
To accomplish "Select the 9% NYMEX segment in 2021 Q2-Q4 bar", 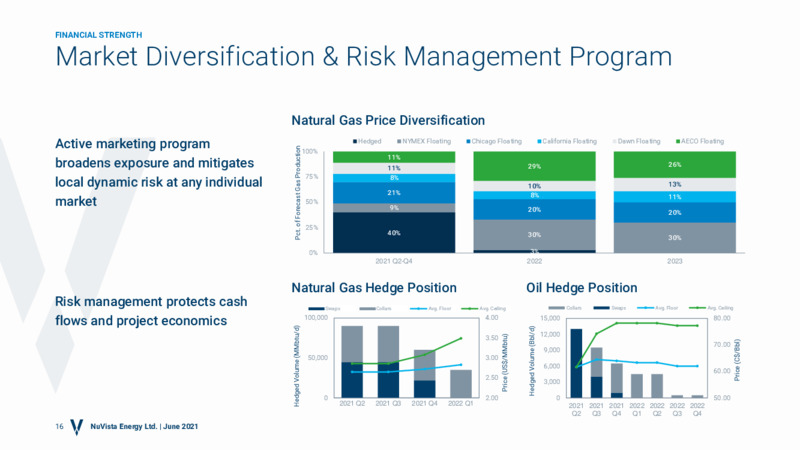I will tap(394, 208).
